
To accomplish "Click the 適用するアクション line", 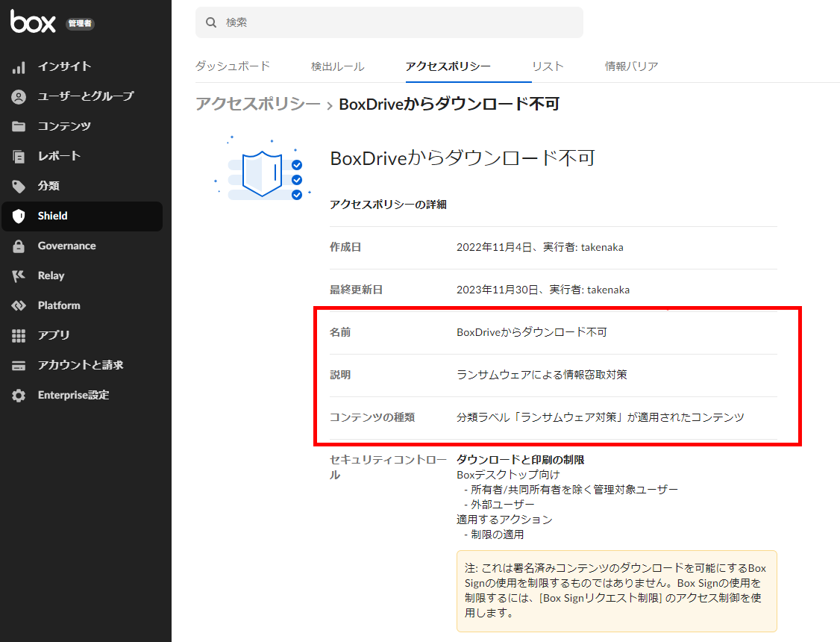I will coord(504,520).
